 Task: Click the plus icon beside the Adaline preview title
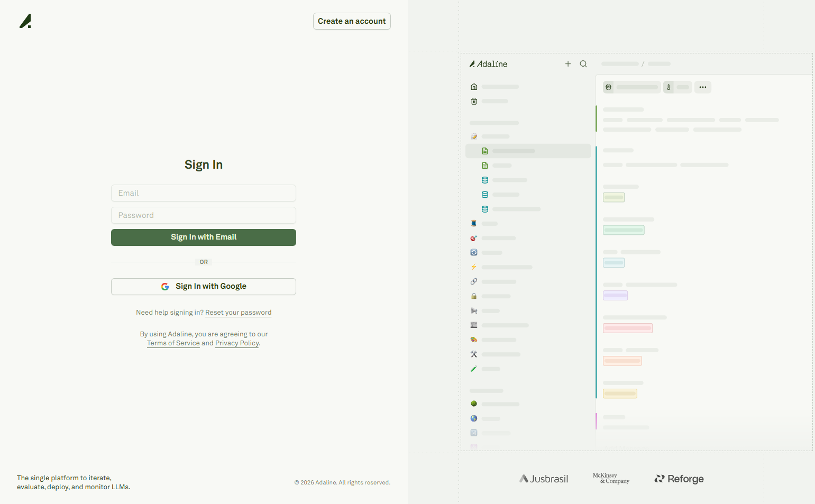pos(568,64)
